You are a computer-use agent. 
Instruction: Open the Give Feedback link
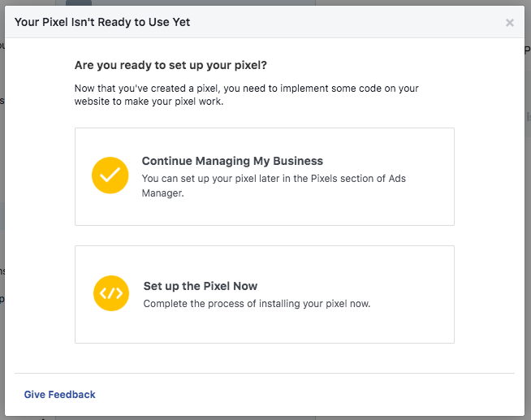59,395
